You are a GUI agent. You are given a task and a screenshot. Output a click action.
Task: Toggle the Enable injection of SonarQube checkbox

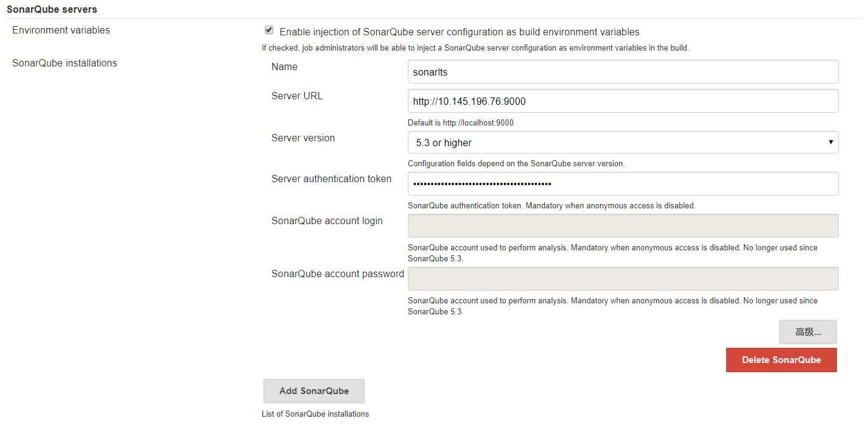(269, 30)
